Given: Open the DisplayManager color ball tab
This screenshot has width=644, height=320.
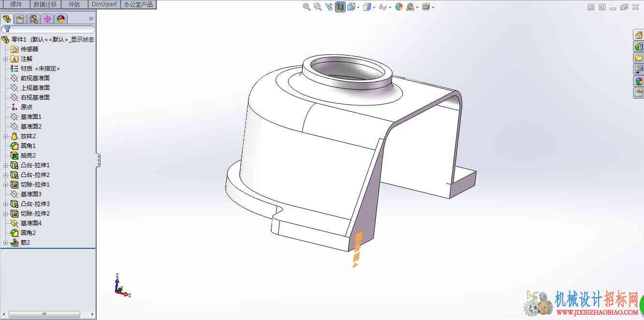Looking at the screenshot, I should tap(61, 19).
